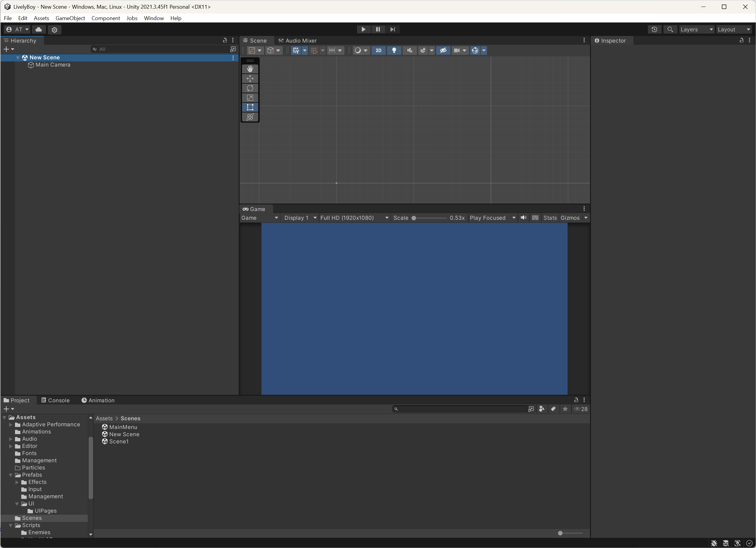Toggle scene lighting on or off
This screenshot has width=756, height=548.
[394, 50]
